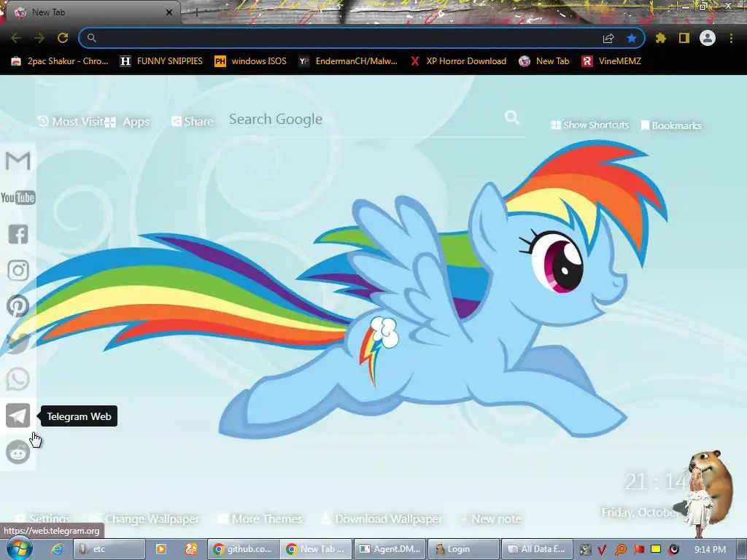The image size is (747, 560).
Task: Switch to the All Data E... taskbar window
Action: coord(537,549)
